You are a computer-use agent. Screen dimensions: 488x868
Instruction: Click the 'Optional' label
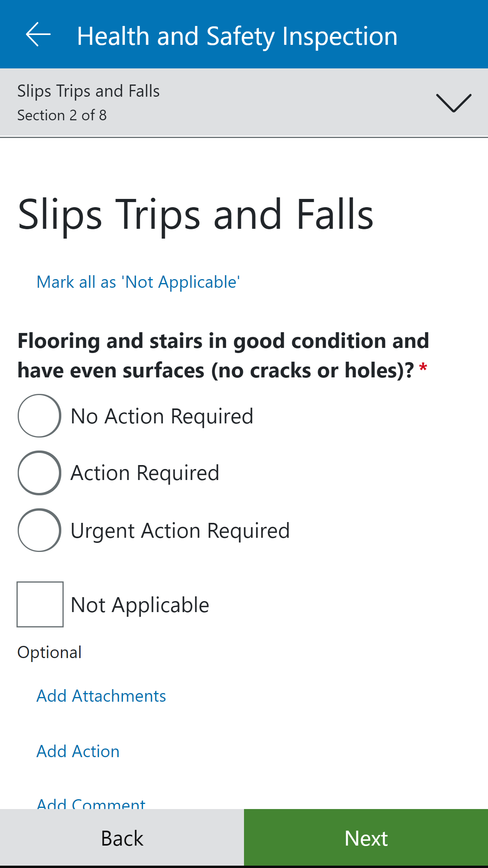50,651
